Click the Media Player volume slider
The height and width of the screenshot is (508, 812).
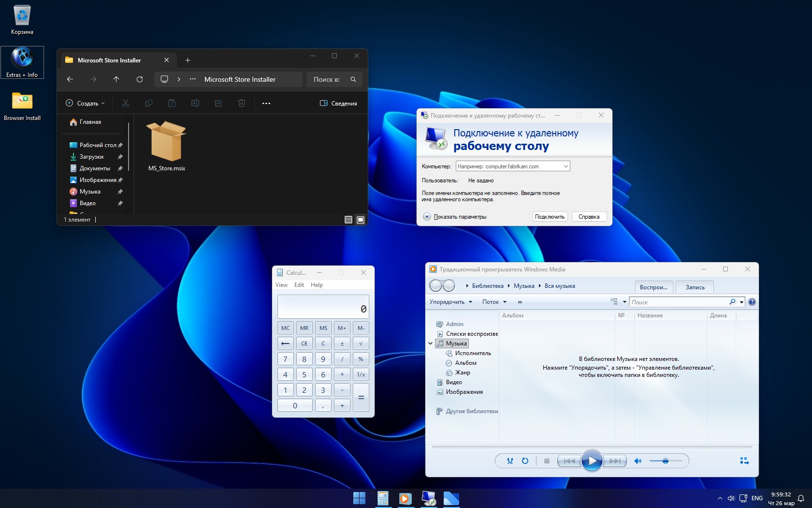tap(666, 461)
